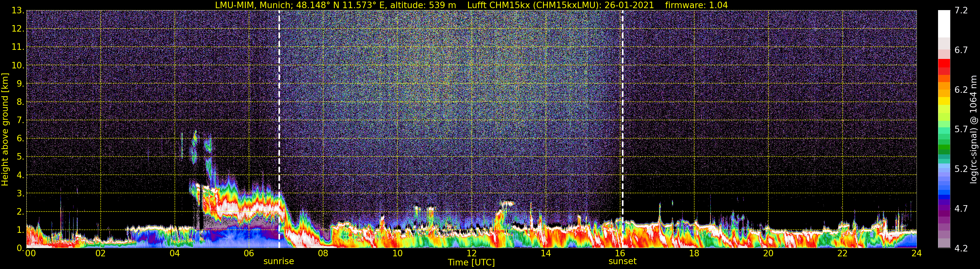Click the white dashed sunrise line

point(279,129)
